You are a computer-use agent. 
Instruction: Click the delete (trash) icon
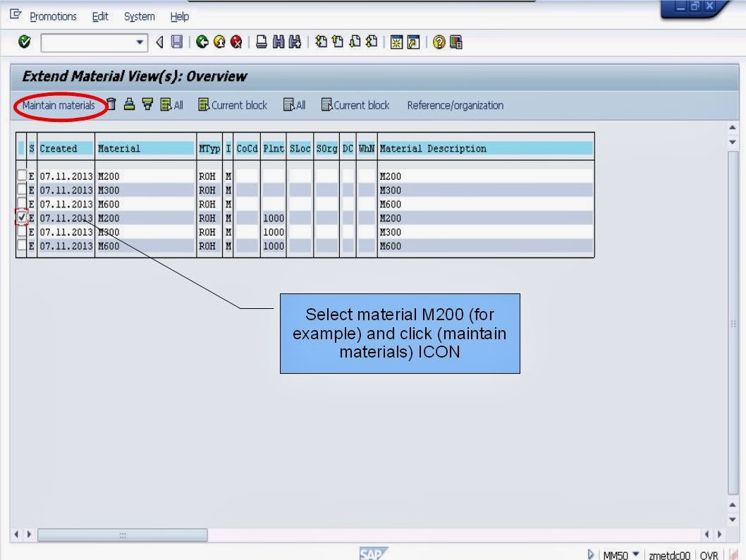(111, 104)
